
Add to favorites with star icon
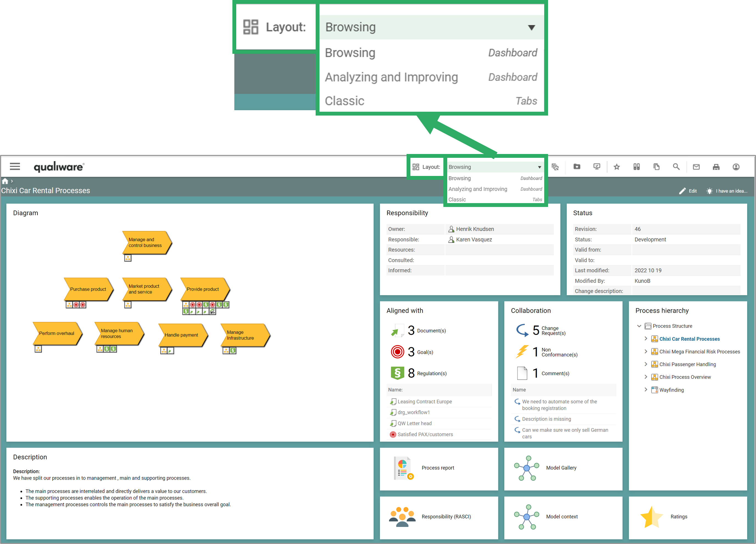point(617,167)
